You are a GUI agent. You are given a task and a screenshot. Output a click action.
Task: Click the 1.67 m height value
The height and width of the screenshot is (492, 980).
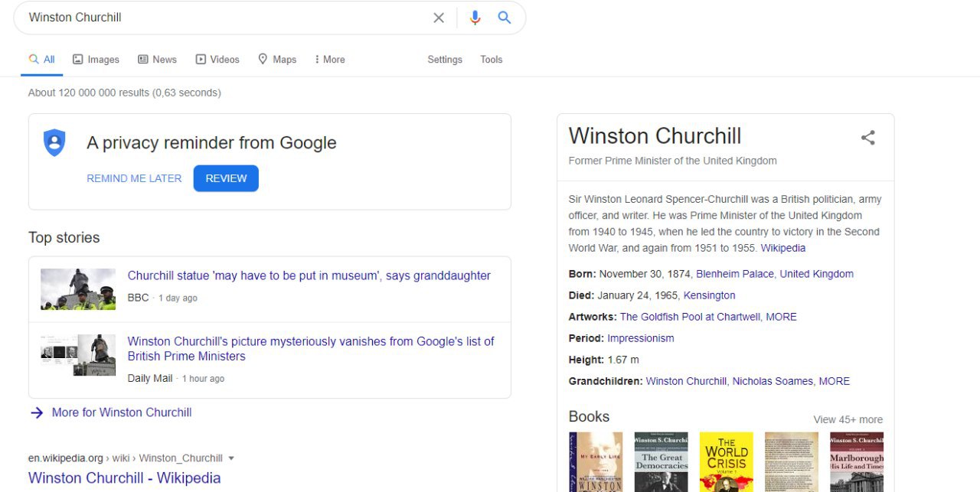point(623,360)
